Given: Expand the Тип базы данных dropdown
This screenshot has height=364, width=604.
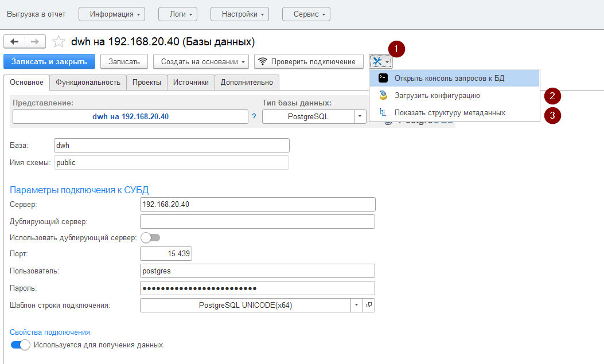Looking at the screenshot, I should coord(360,117).
